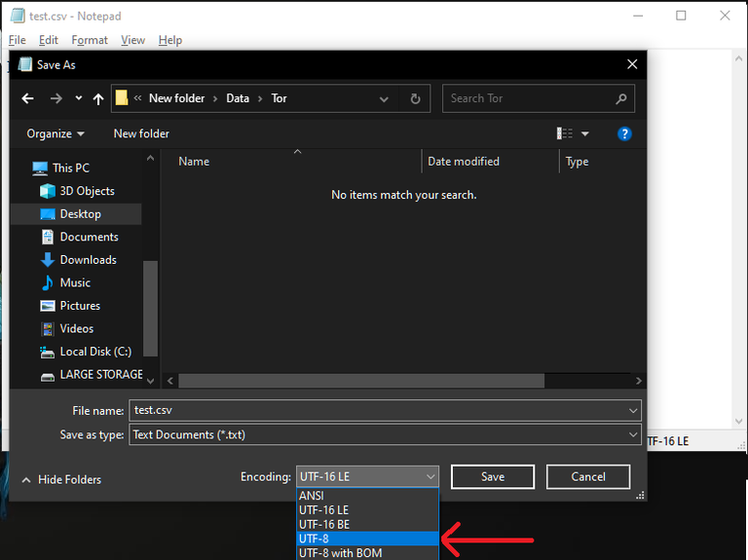
Task: Open Save As help button
Action: (x=624, y=134)
